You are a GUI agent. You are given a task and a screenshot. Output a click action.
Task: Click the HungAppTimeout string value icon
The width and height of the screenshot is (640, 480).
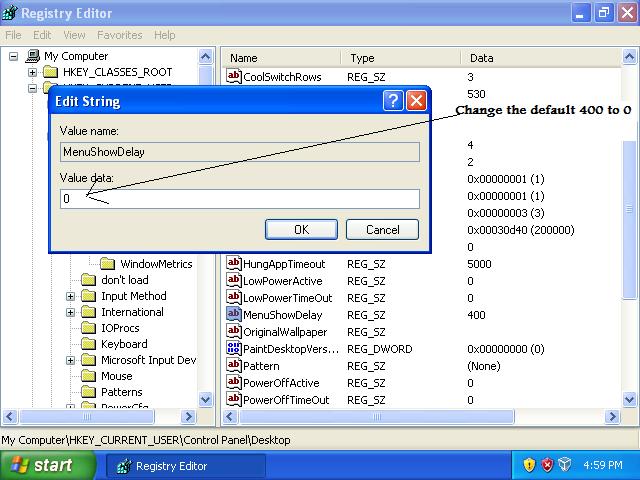click(233, 263)
